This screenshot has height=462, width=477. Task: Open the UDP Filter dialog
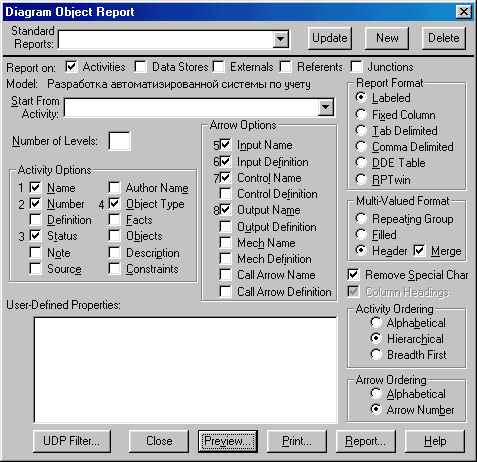click(72, 441)
